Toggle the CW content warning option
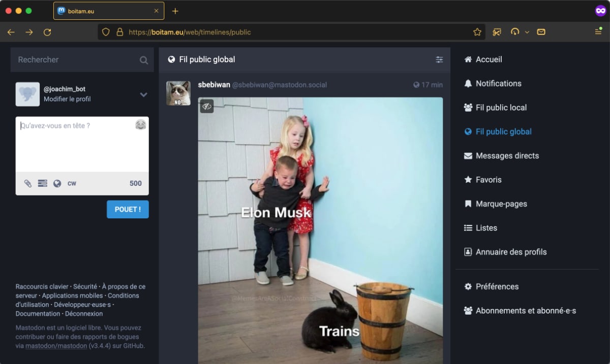Screen dimensions: 610x364 coord(71,183)
